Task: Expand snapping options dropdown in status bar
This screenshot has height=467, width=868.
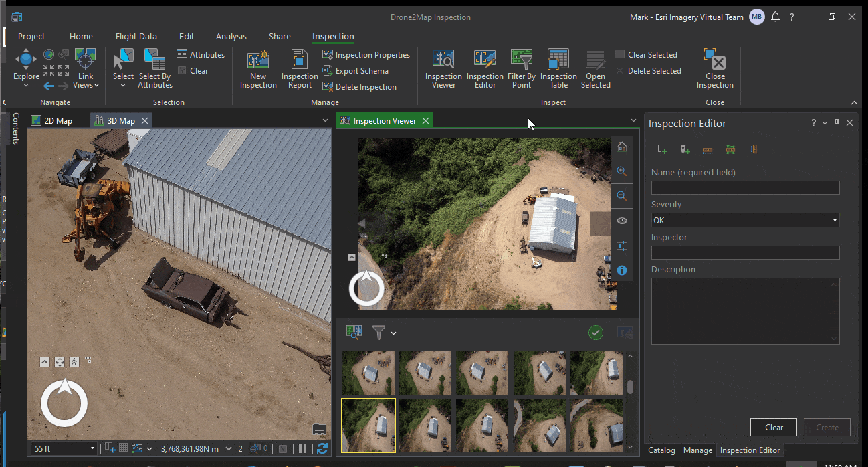Action: point(149,448)
